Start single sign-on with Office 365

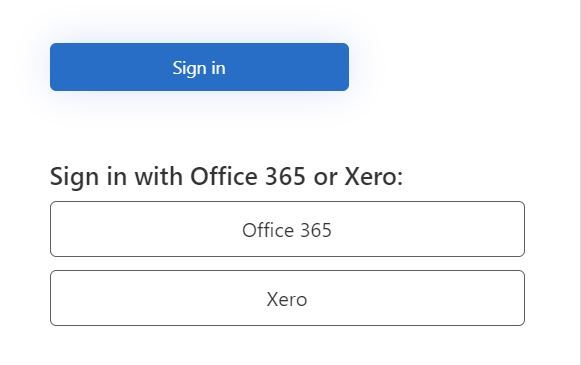coord(288,229)
